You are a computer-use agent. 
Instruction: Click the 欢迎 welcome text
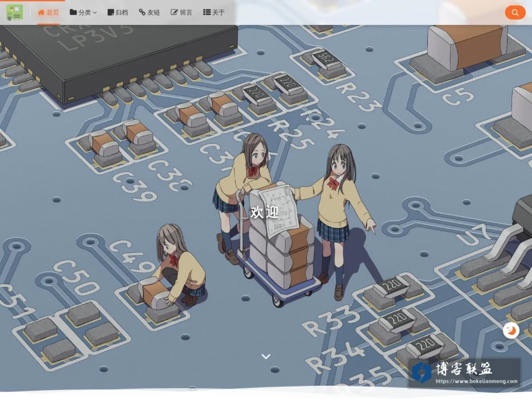pyautogui.click(x=265, y=212)
